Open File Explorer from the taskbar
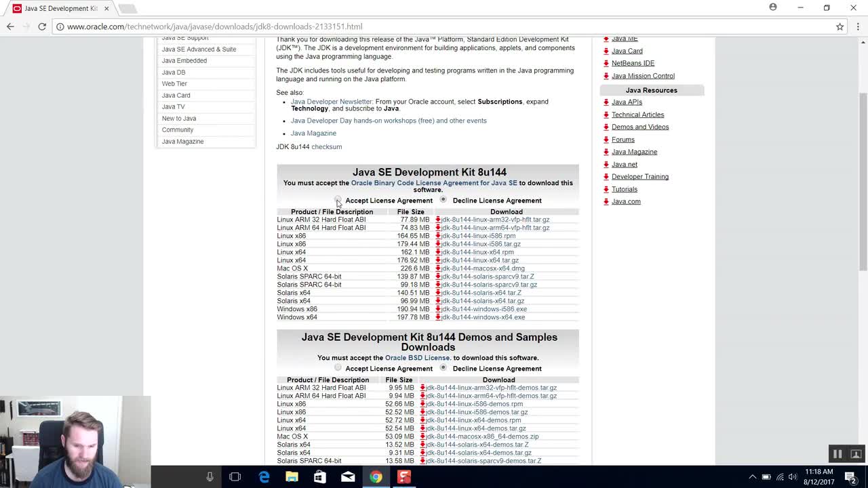This screenshot has height=488, width=868. coord(292,476)
